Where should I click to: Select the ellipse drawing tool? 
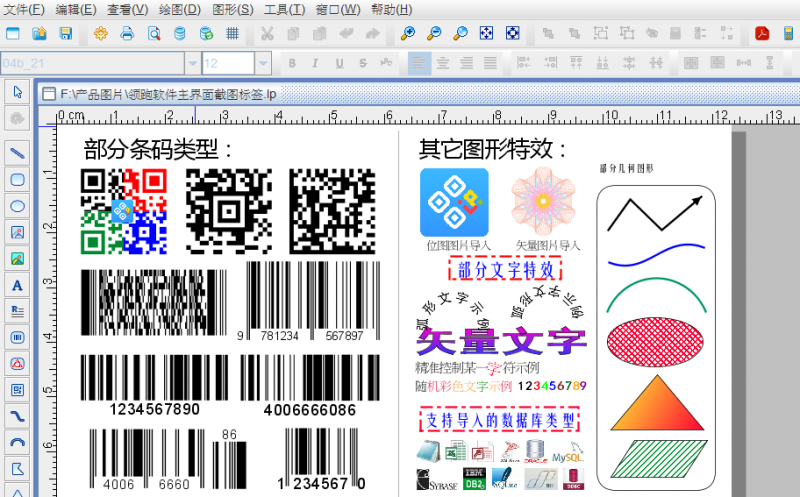(x=17, y=206)
